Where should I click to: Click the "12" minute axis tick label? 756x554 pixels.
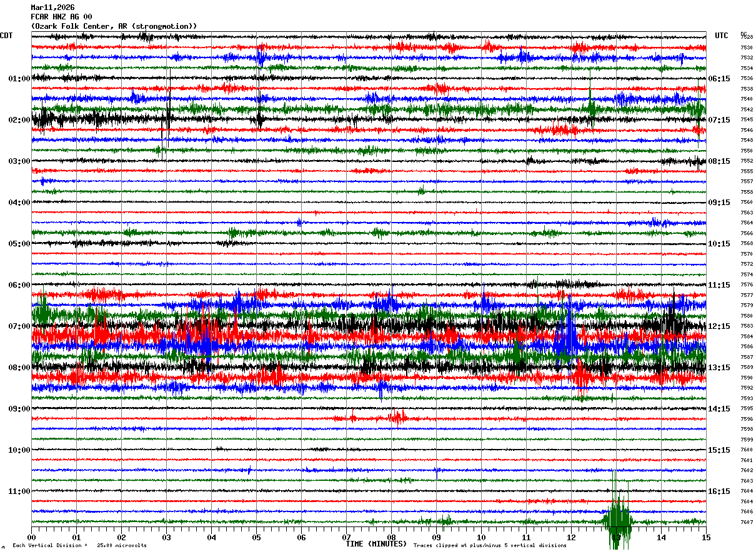point(571,537)
